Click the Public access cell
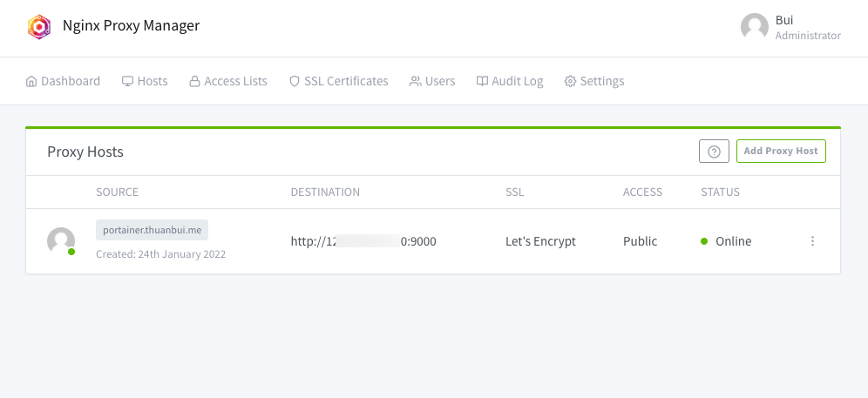 point(641,241)
